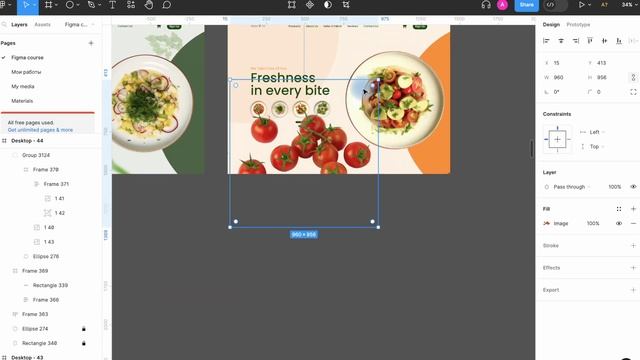Click the Image fill thumbnail swatch
Viewport: 640px width, 360px height.
547,223
